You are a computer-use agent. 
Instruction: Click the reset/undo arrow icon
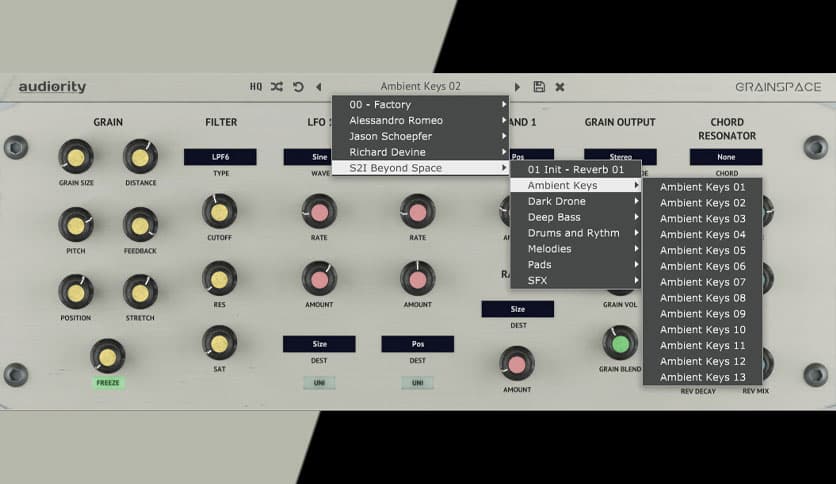tap(298, 86)
